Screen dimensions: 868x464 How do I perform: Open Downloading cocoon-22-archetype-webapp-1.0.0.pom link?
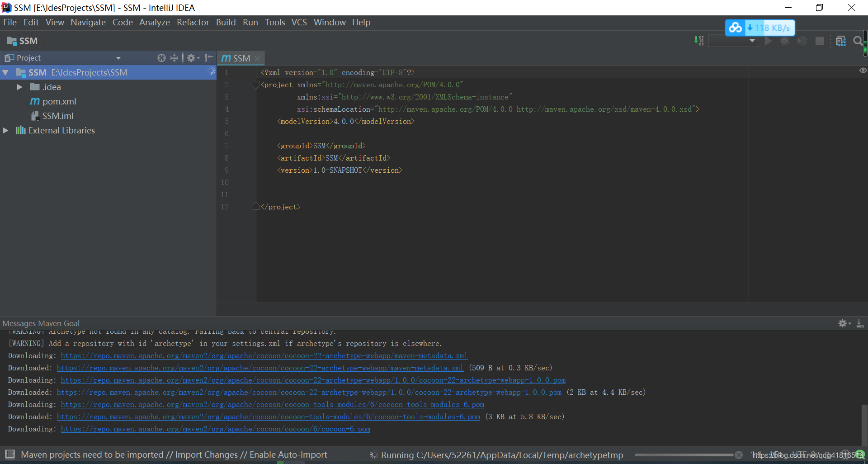point(313,380)
